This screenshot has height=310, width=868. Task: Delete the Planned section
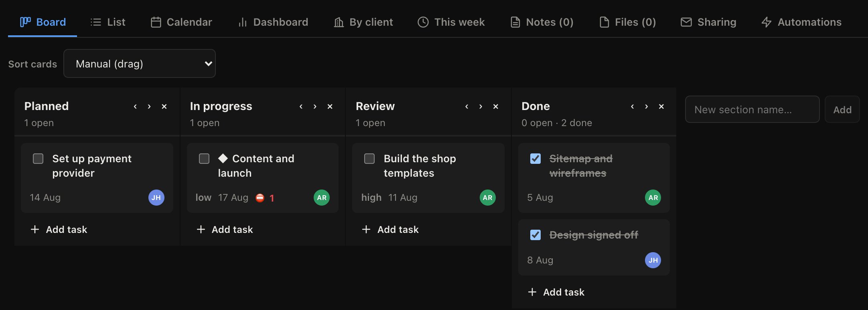click(164, 106)
